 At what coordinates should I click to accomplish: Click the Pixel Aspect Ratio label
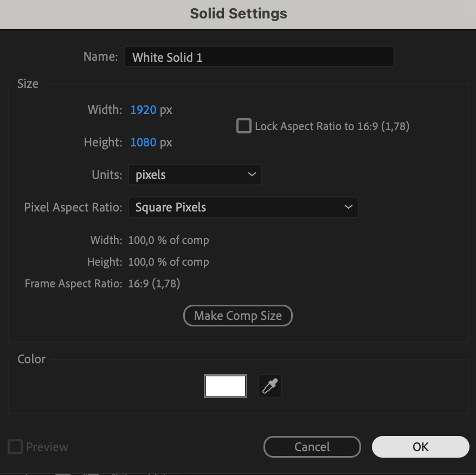(73, 208)
